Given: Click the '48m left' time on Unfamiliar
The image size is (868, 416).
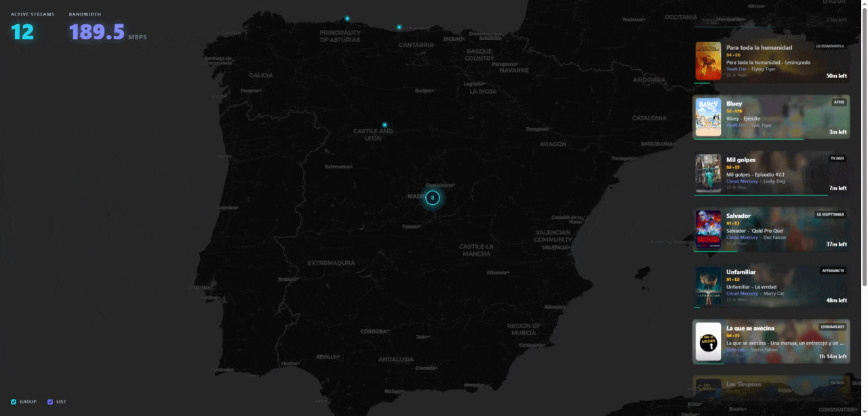Looking at the screenshot, I should coord(836,300).
